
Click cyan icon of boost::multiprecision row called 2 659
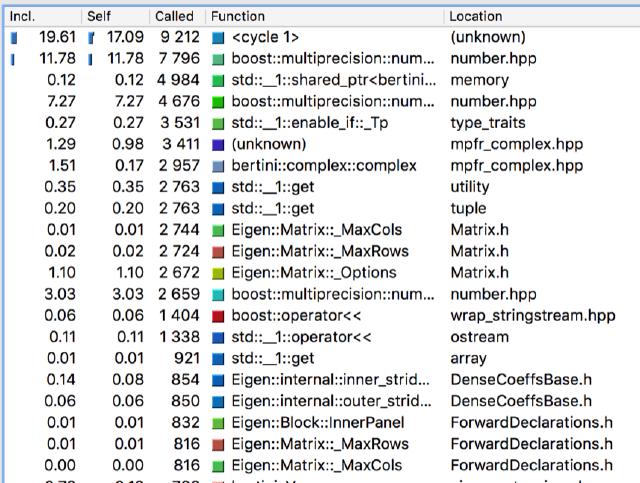point(218,295)
